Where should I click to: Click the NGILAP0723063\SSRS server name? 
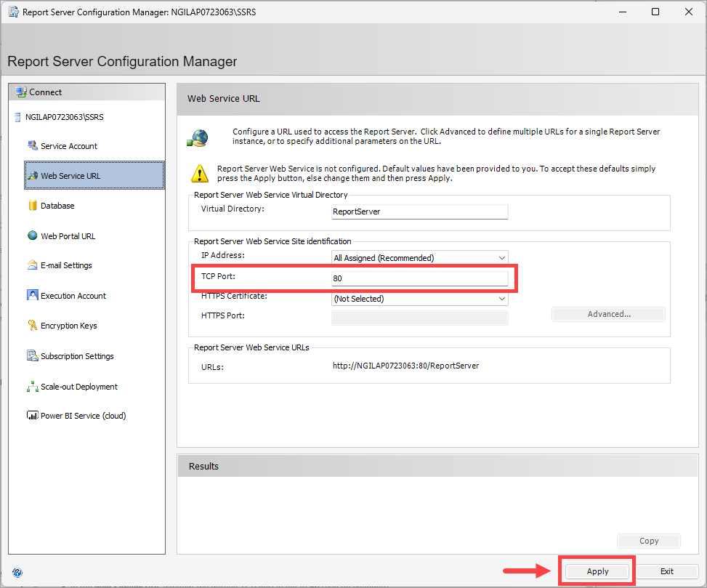pos(65,117)
